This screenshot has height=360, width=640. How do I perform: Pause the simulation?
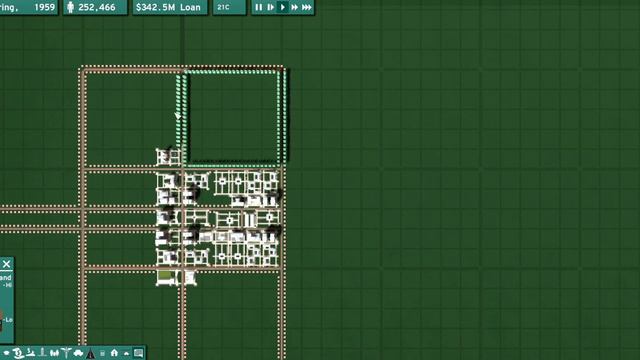[258, 7]
